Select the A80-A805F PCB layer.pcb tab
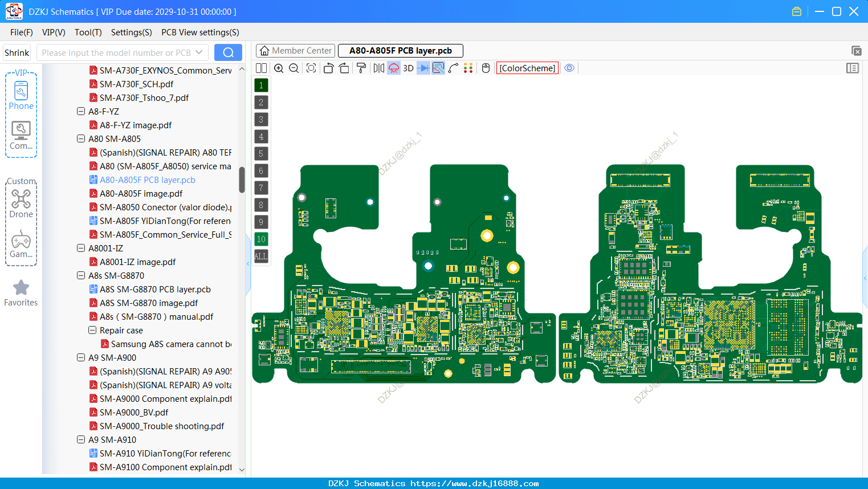Viewport: 868px width, 489px height. pyautogui.click(x=401, y=51)
